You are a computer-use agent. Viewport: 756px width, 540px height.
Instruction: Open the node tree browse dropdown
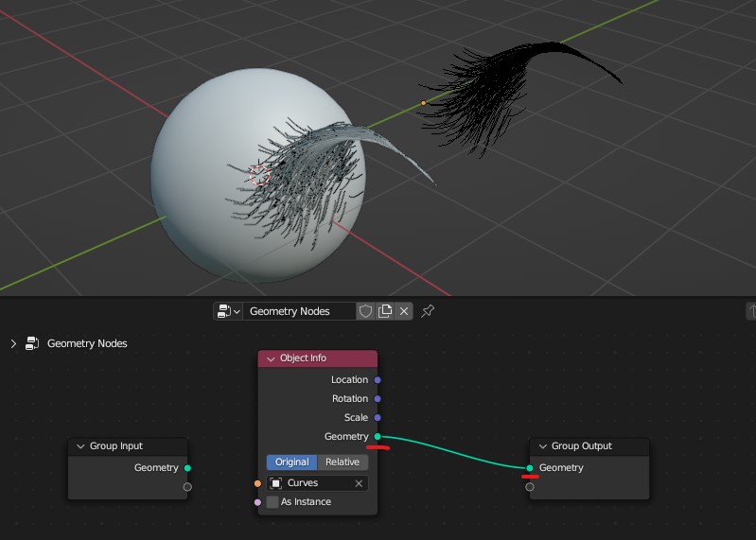[229, 311]
